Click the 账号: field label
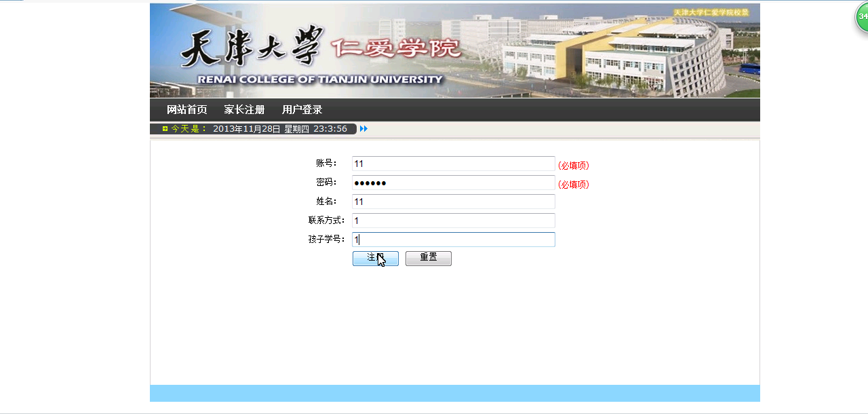This screenshot has height=414, width=868. point(326,163)
